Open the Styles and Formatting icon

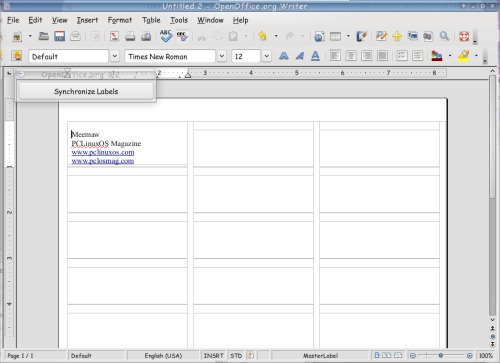[x=17, y=56]
